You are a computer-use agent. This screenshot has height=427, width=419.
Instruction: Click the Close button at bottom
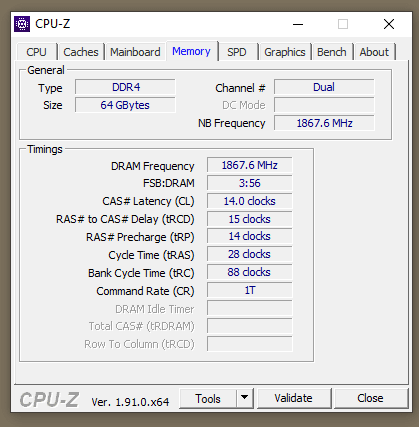(370, 398)
